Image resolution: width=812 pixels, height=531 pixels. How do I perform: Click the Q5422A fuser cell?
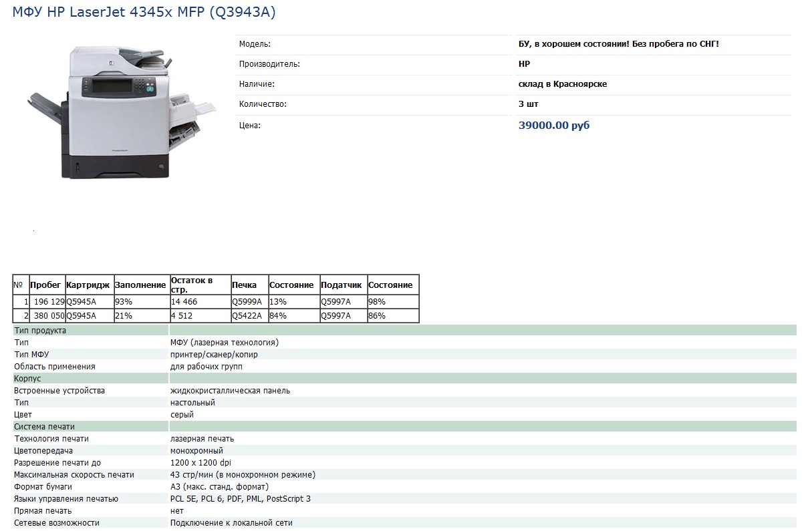click(x=247, y=316)
